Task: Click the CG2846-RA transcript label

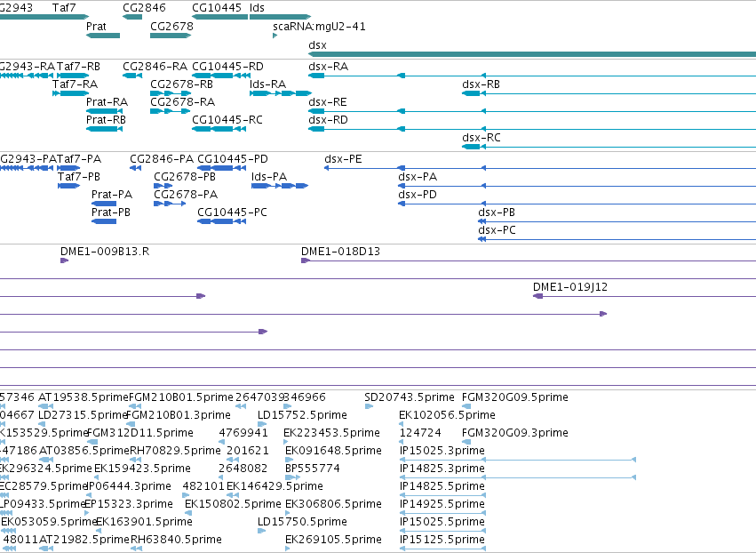Action: click(155, 67)
